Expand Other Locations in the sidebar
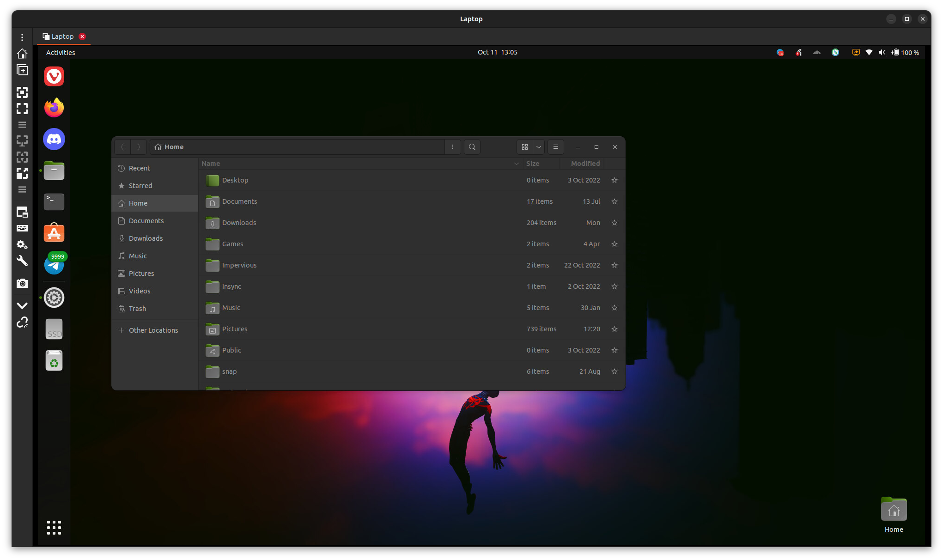The width and height of the screenshot is (943, 560). (x=153, y=330)
